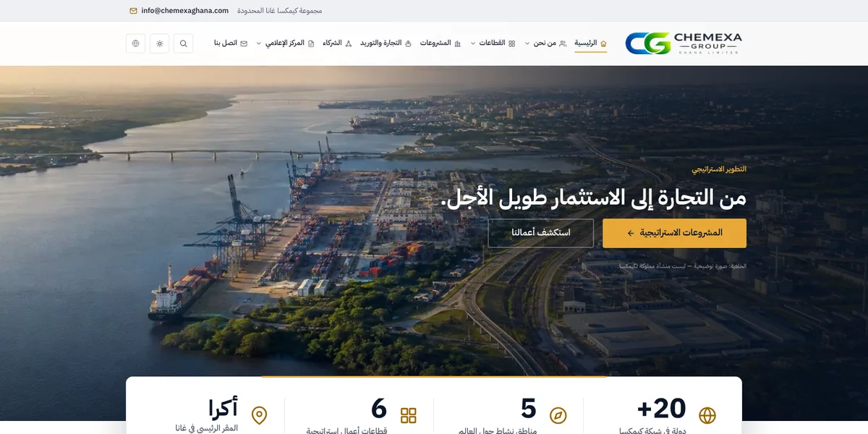868x434 pixels.
Task: Toggle light/dark theme with the sun button
Action: click(160, 43)
